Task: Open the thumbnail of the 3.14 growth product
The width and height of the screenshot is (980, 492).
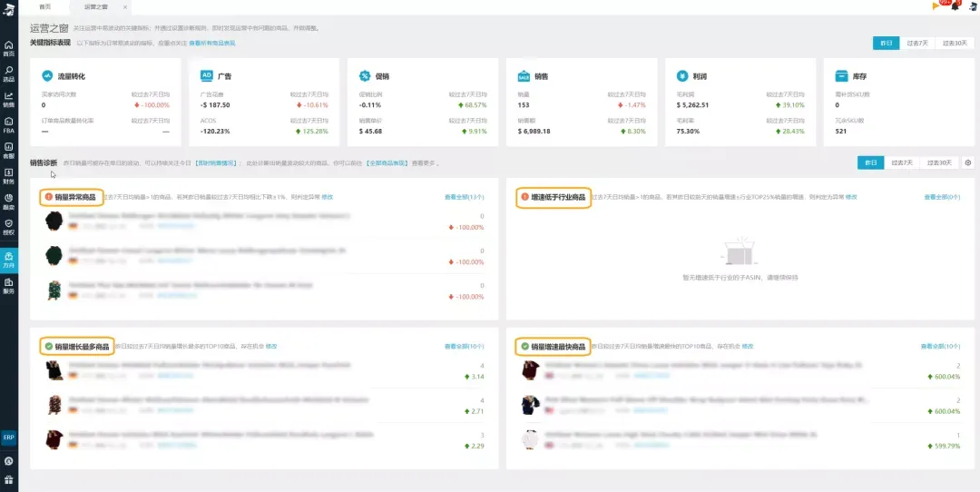Action: point(54,370)
